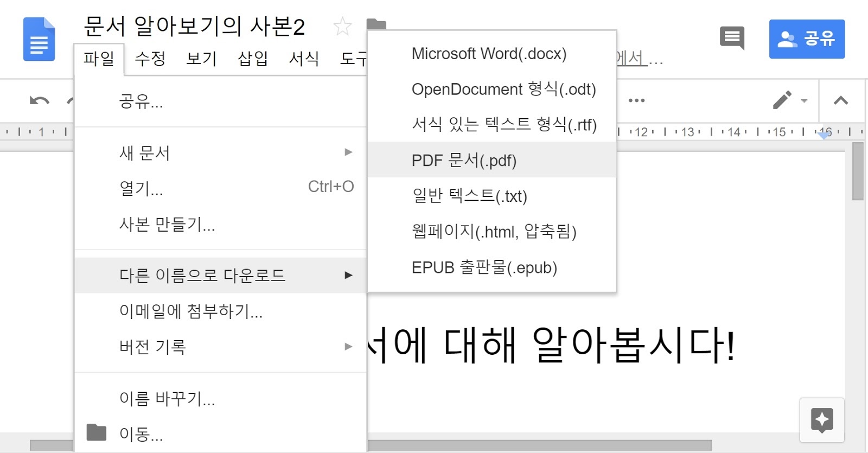This screenshot has width=868, height=453.
Task: Download as 일반 텍스트(.txt)
Action: pyautogui.click(x=492, y=195)
